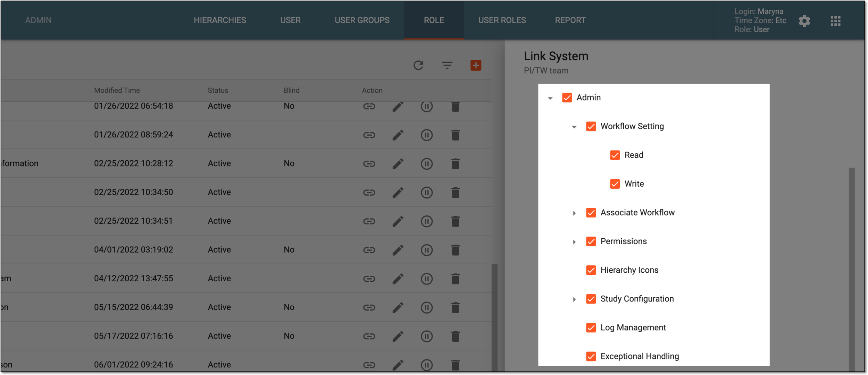Open the filter list icon
The height and width of the screenshot is (375, 868).
click(x=447, y=65)
